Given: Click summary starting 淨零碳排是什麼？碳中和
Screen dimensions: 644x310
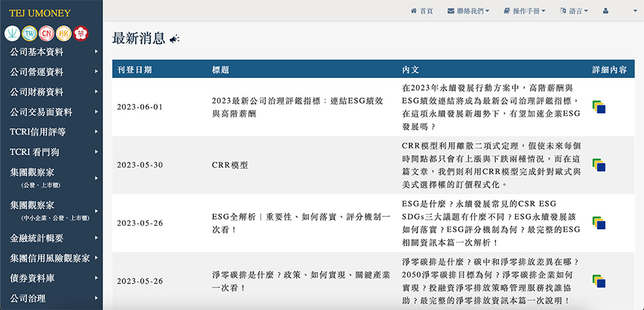Looking at the screenshot, I should (x=491, y=281).
